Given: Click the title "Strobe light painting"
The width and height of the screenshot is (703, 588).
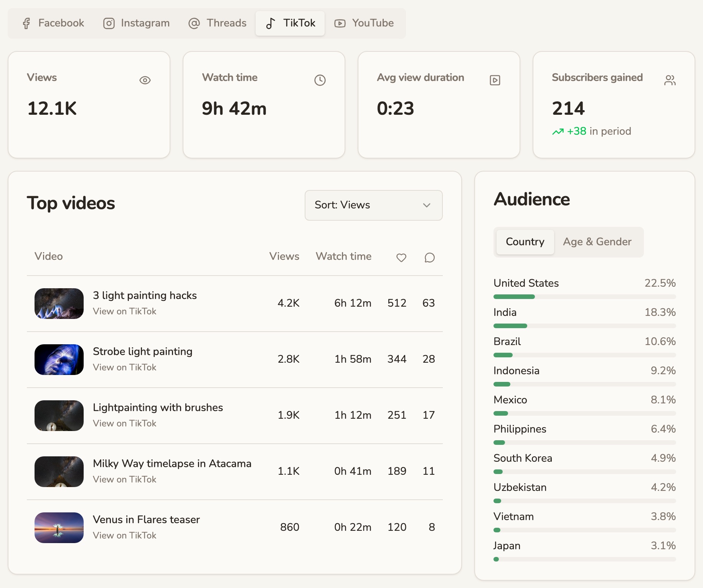Looking at the screenshot, I should pos(143,352).
